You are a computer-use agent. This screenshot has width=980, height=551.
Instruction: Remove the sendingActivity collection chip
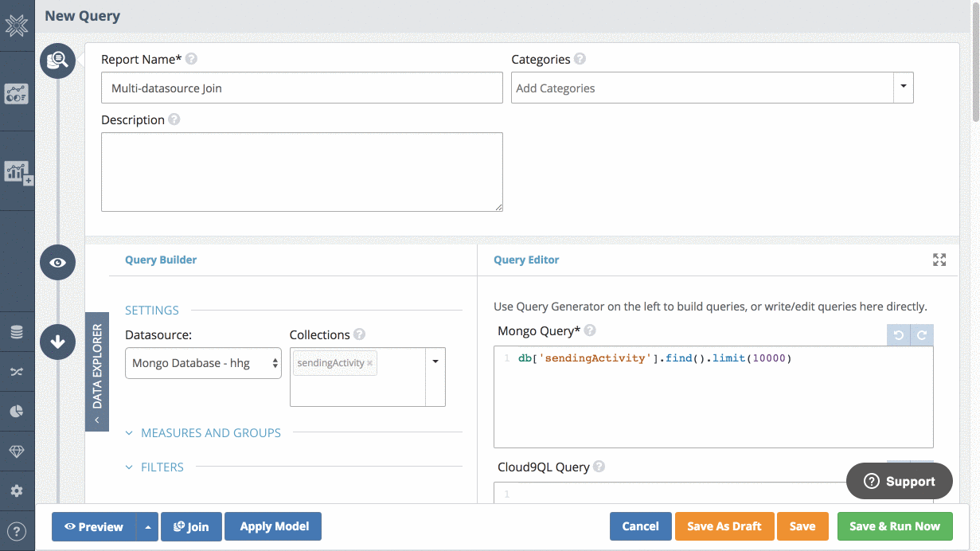click(x=369, y=362)
